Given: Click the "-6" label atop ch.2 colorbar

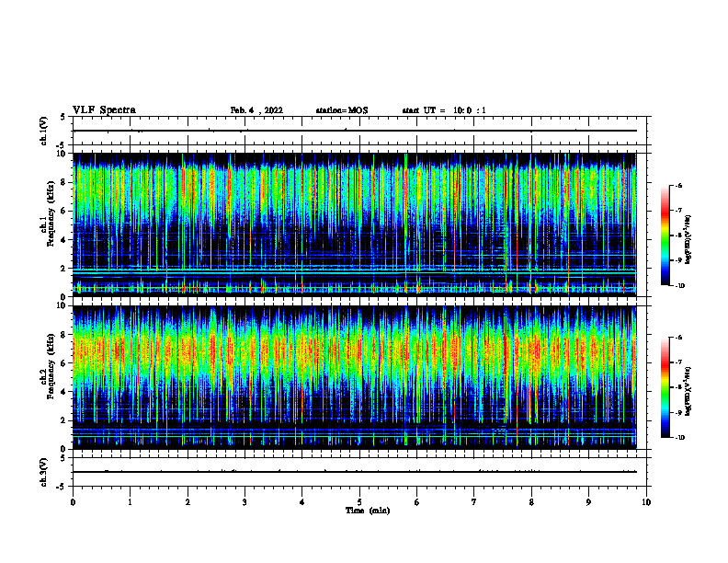Looking at the screenshot, I should (678, 338).
